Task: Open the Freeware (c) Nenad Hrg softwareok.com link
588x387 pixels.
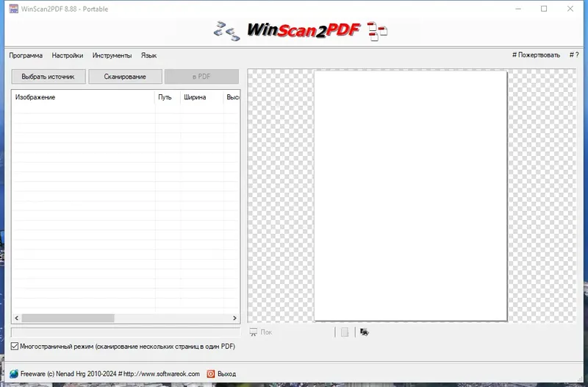Action: click(x=110, y=374)
